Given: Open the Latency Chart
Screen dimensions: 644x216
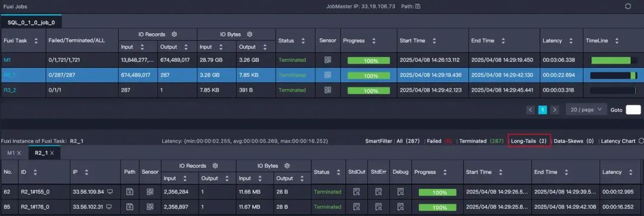Looking at the screenshot, I should [618, 141].
